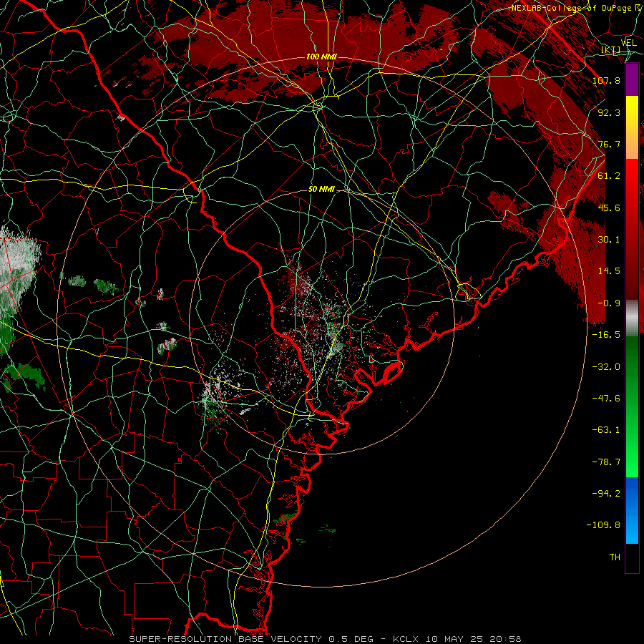Screen dimensions: 644x644
Task: Click the [KT] units label
Action: [x=611, y=50]
